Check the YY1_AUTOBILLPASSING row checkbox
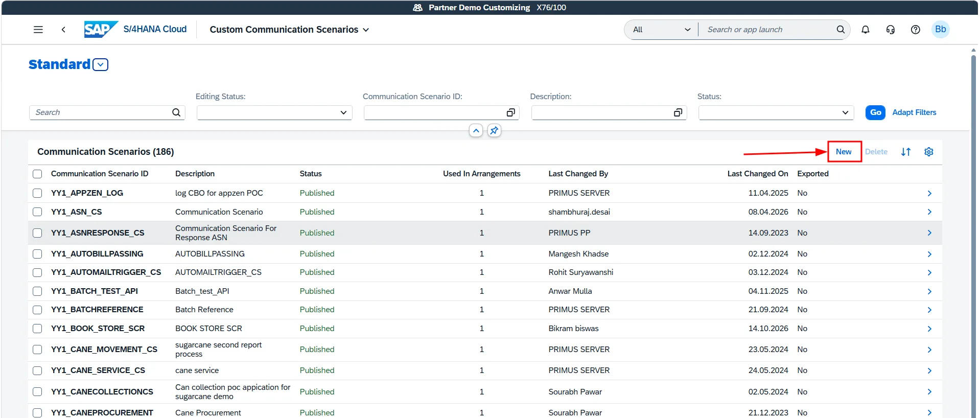This screenshot has height=418, width=980. [x=37, y=254]
